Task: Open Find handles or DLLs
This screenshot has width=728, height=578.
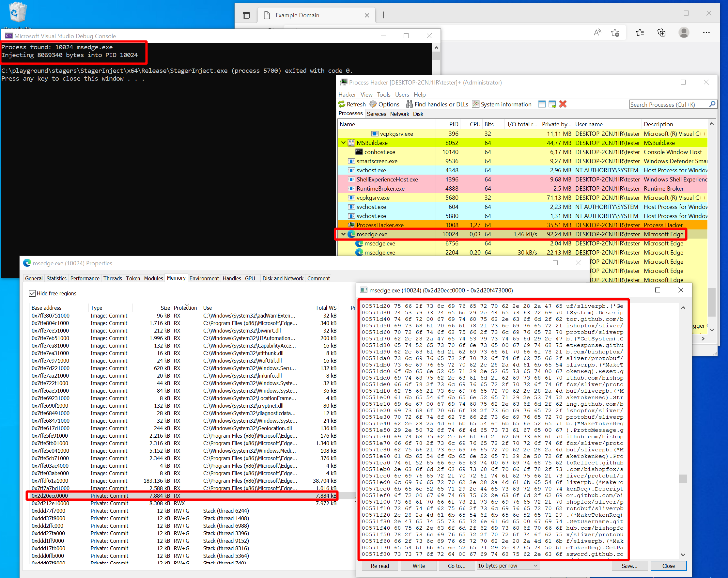Action: (437, 104)
